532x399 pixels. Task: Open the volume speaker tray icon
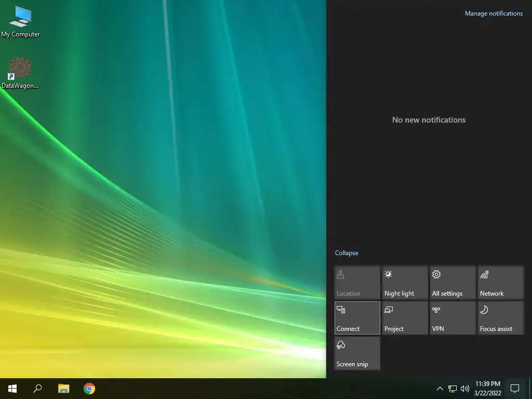[465, 389]
